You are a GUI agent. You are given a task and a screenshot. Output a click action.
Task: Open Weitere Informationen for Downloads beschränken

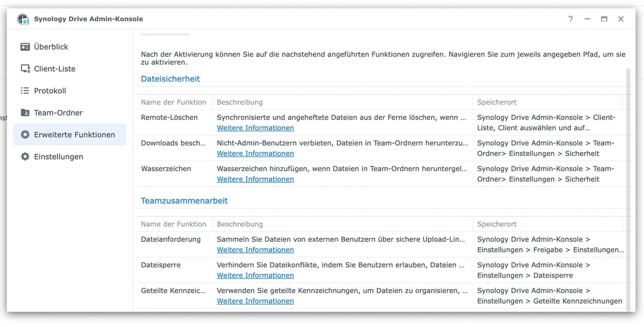pyautogui.click(x=255, y=153)
